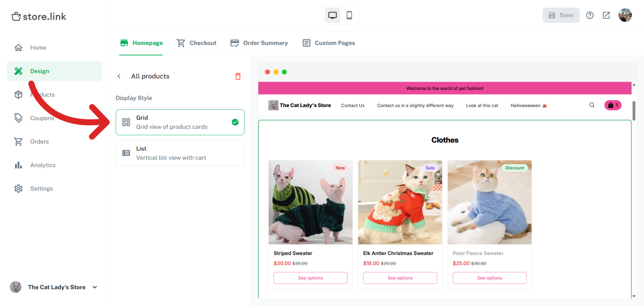Click the Save button
This screenshot has width=644, height=306.
tap(561, 15)
